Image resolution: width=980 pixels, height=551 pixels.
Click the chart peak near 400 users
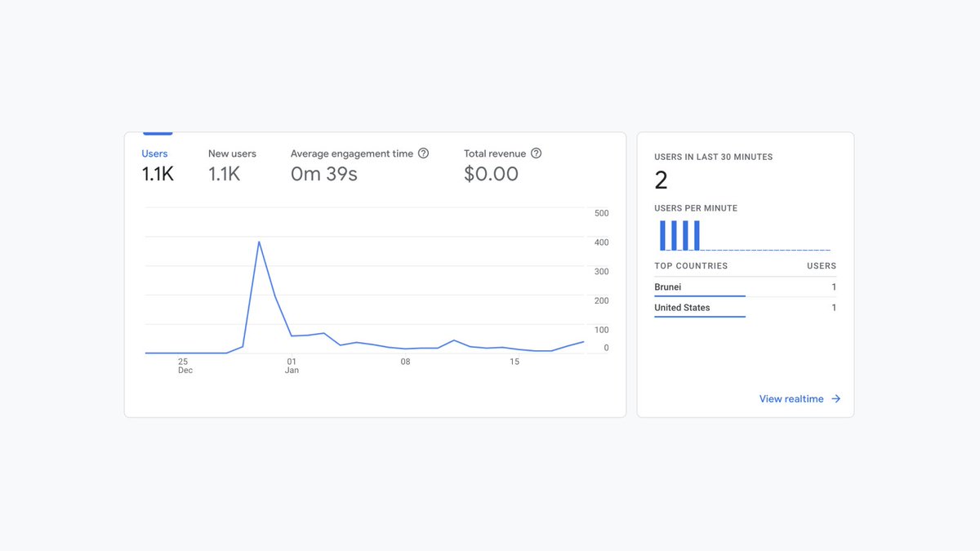pyautogui.click(x=259, y=242)
